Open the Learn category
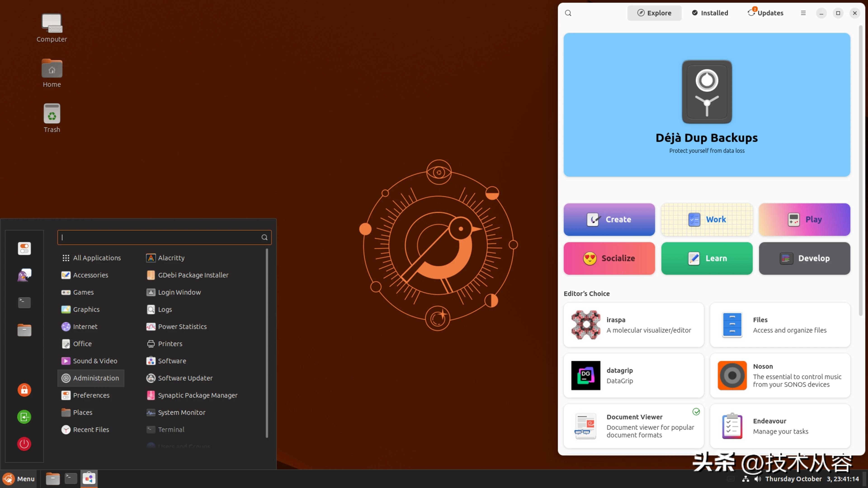The width and height of the screenshot is (868, 488). pos(707,258)
